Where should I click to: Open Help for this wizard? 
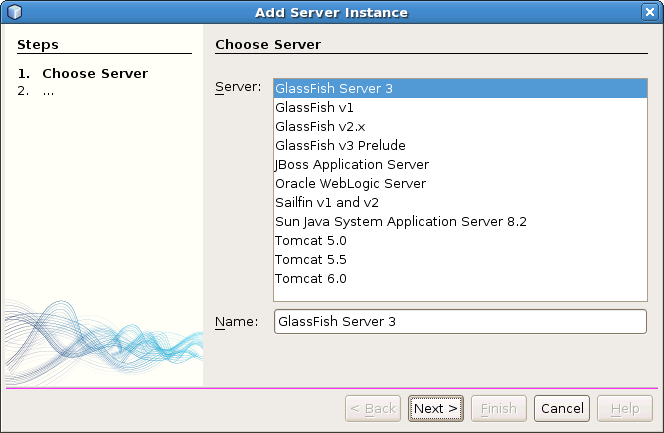tap(625, 408)
